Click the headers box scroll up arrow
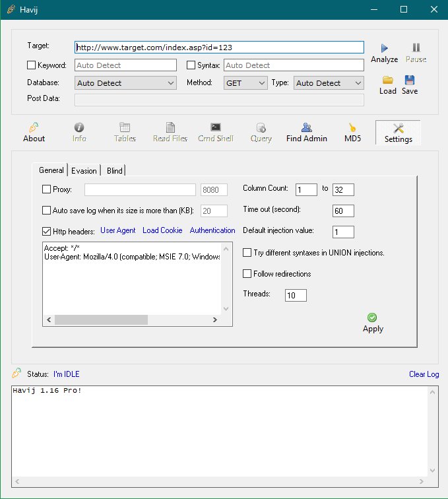Screen dimensions: 448x499 tap(226, 249)
